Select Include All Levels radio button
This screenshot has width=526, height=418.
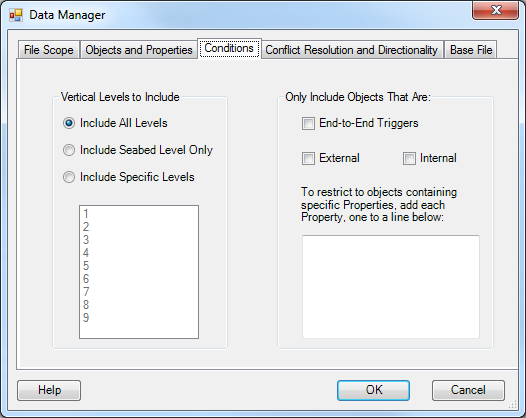point(69,123)
